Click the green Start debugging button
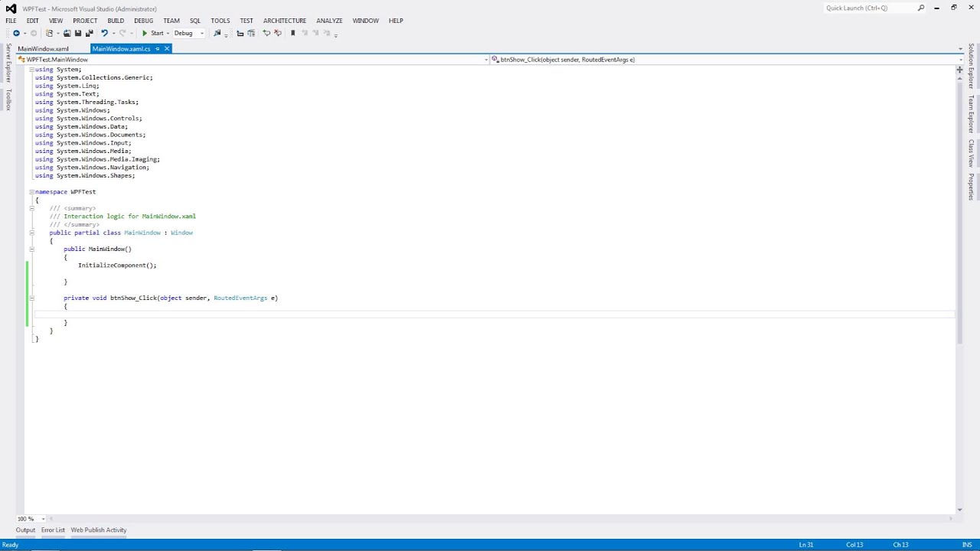Screen dimensions: 980x551 click(153, 33)
